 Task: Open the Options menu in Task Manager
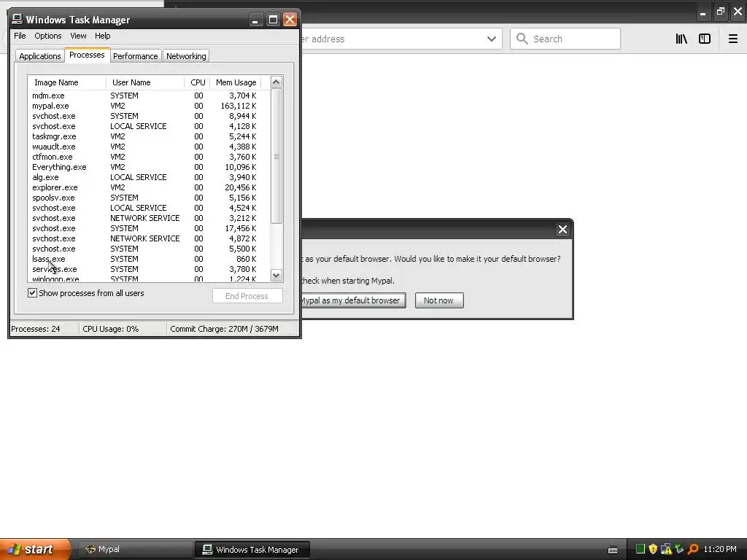[x=47, y=36]
